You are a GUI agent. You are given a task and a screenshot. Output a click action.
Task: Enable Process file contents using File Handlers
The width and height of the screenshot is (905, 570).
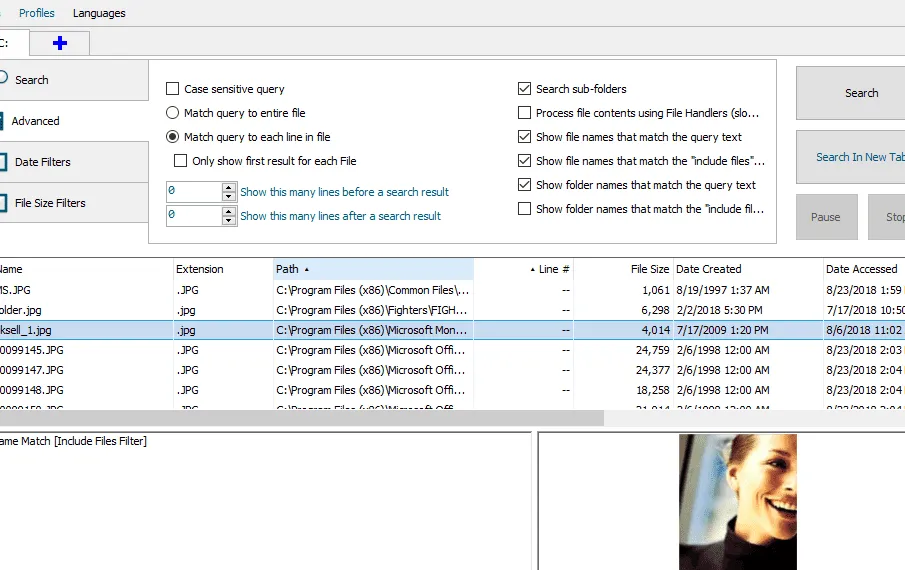point(525,113)
